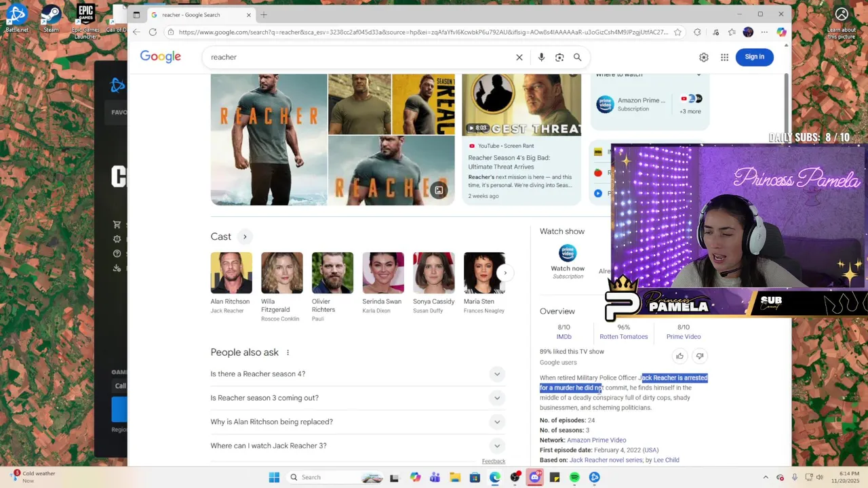The width and height of the screenshot is (868, 488).
Task: Like the show with thumbs up
Action: point(679,356)
